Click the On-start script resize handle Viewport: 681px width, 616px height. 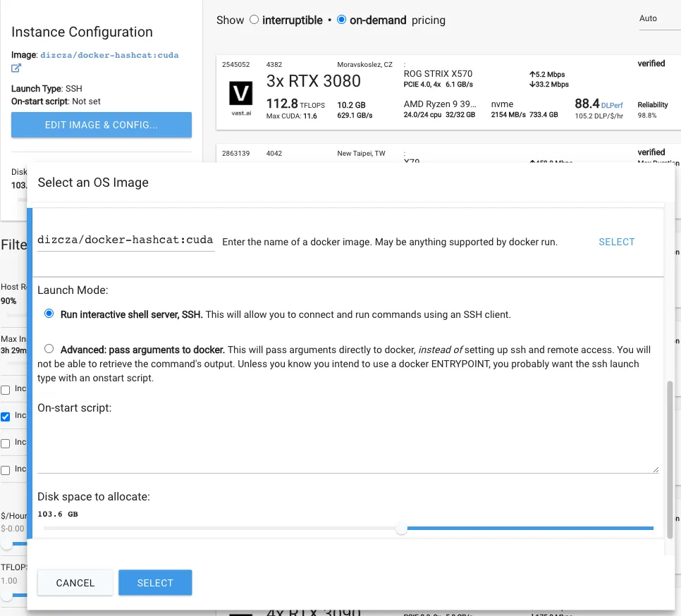[x=655, y=469]
